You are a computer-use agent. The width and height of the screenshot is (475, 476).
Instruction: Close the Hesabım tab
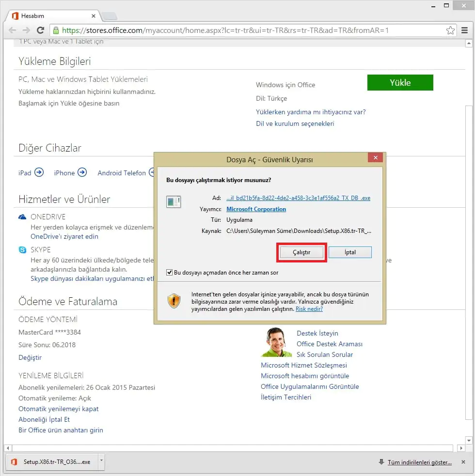click(x=93, y=16)
